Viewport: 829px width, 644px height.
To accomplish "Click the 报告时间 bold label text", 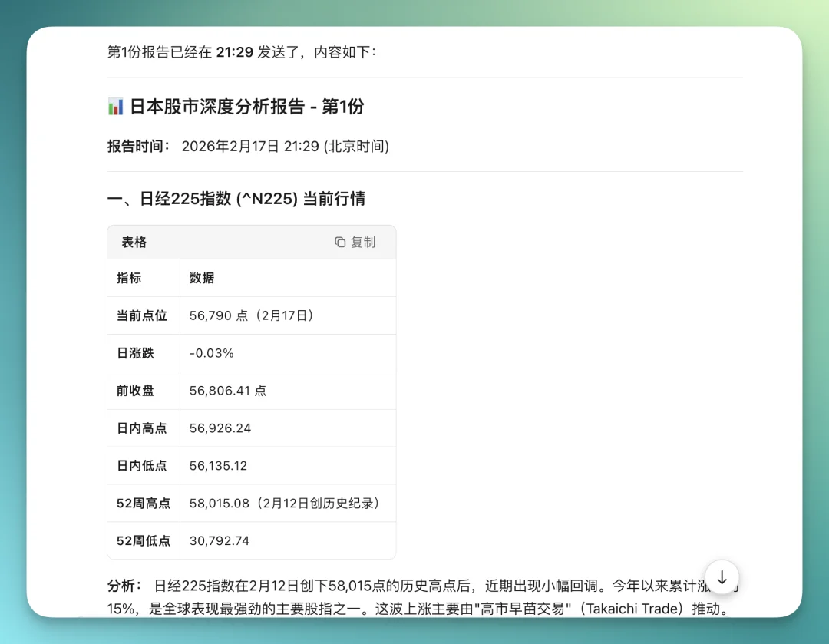I will [137, 146].
